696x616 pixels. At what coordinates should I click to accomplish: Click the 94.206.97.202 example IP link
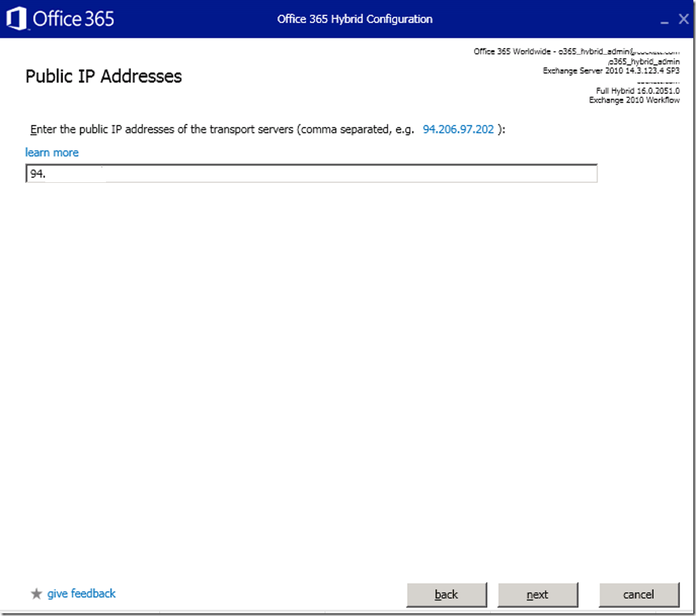click(x=458, y=129)
